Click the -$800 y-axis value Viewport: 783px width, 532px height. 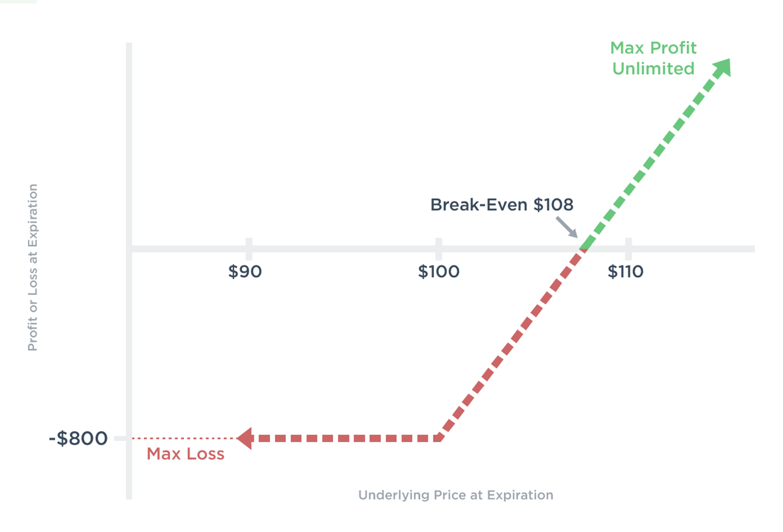point(78,438)
